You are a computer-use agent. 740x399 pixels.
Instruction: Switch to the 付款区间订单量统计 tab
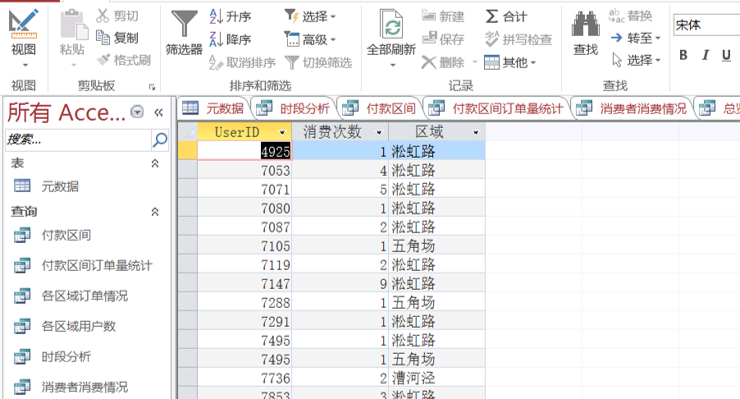[496, 109]
